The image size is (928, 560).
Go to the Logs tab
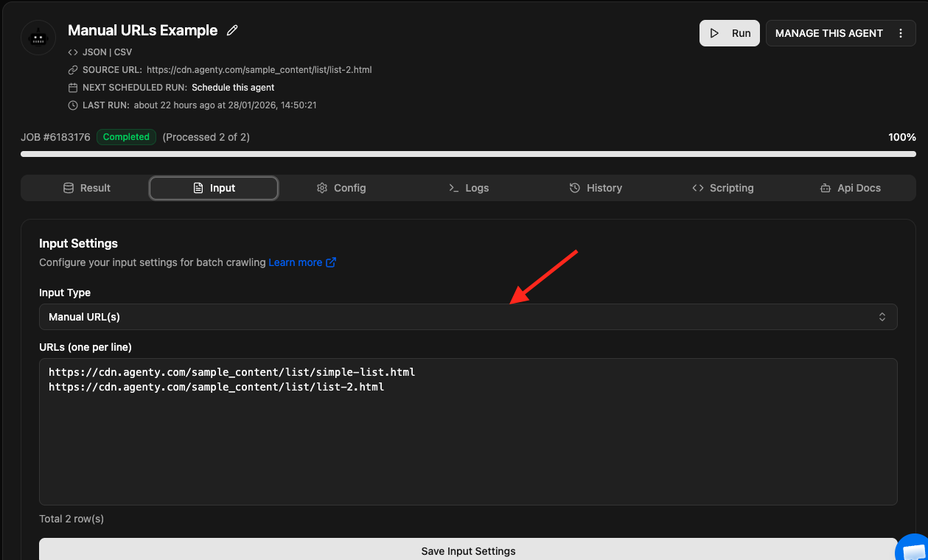click(x=469, y=188)
